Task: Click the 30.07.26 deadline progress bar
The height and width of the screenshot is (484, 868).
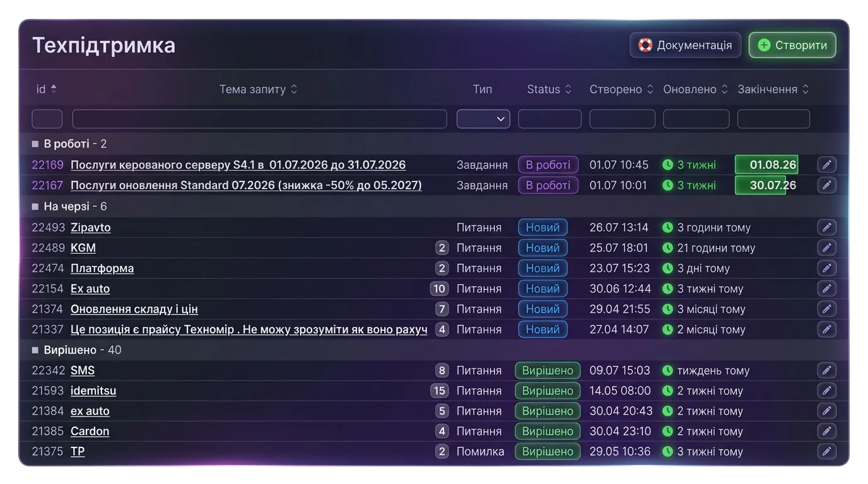Action: coord(766,185)
